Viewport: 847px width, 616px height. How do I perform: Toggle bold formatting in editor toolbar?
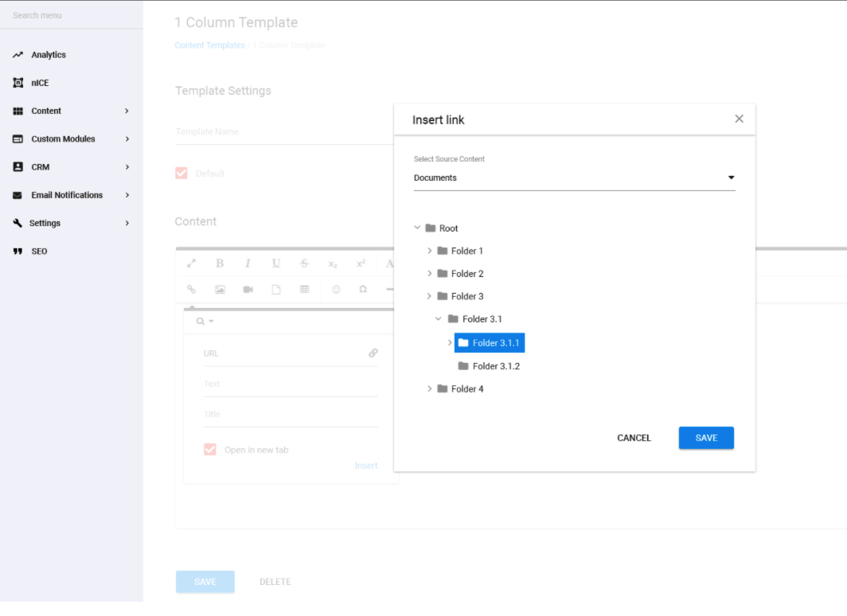tap(220, 263)
